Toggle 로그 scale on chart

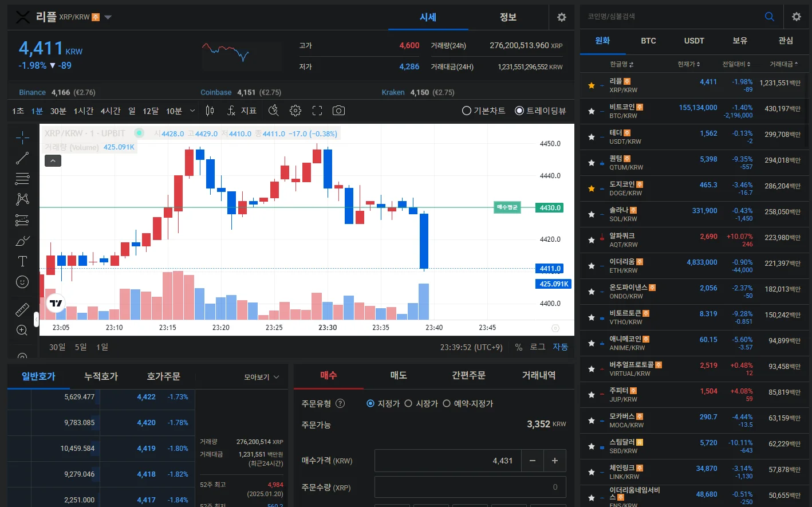(x=538, y=347)
